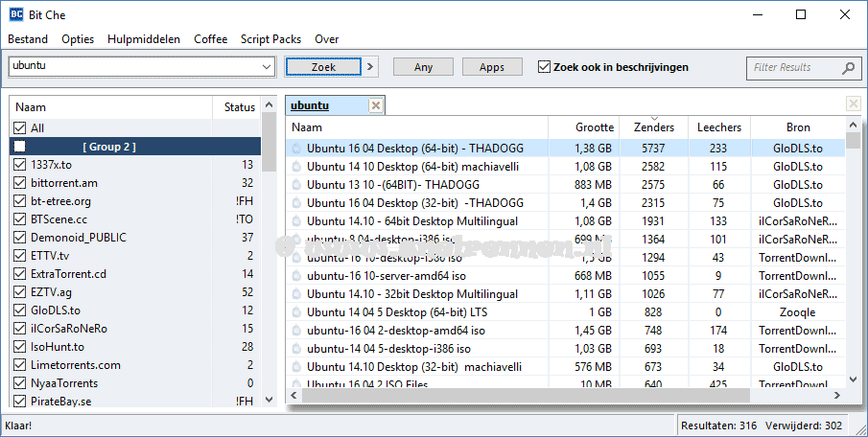Image resolution: width=868 pixels, height=437 pixels.
Task: Uncheck the BTScene.cc site checkbox
Action: (20, 219)
